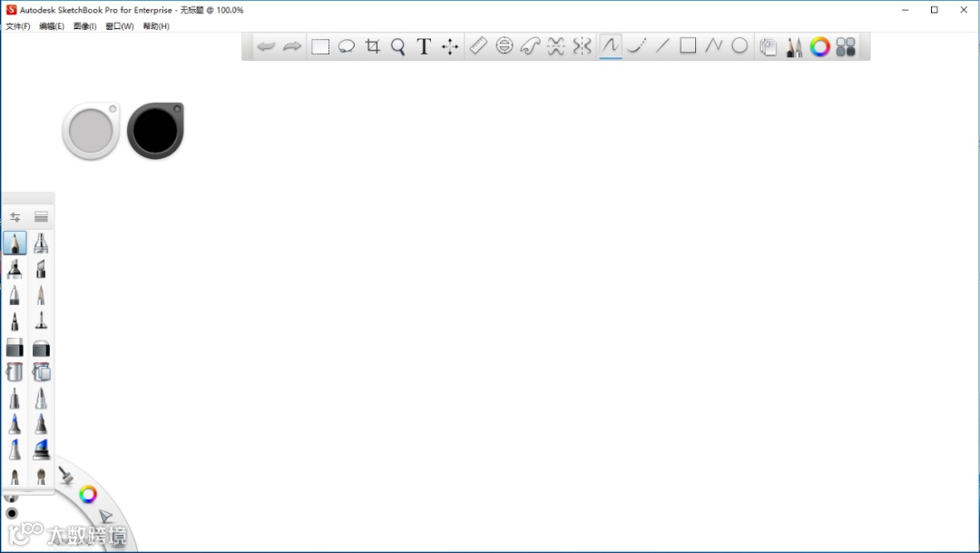Select the Flood Fill bucket

pos(15,372)
